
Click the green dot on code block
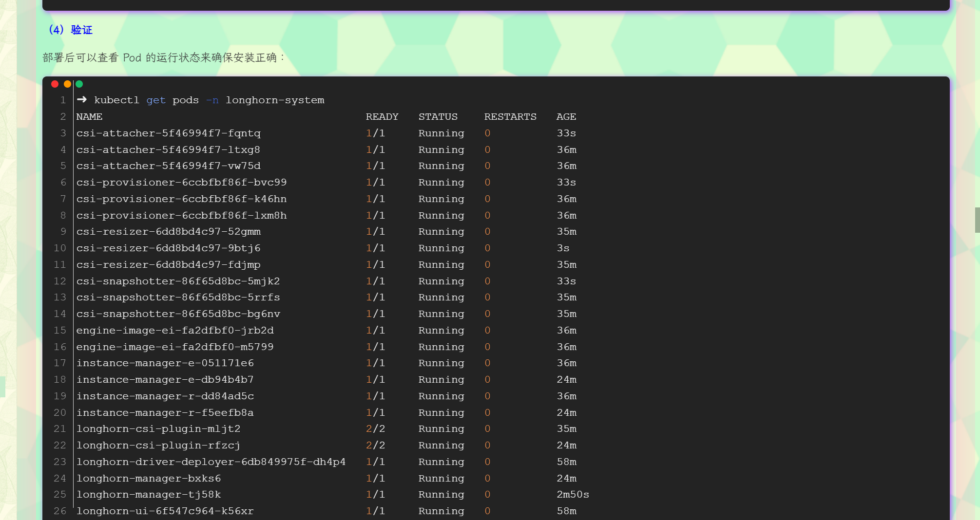tap(79, 84)
